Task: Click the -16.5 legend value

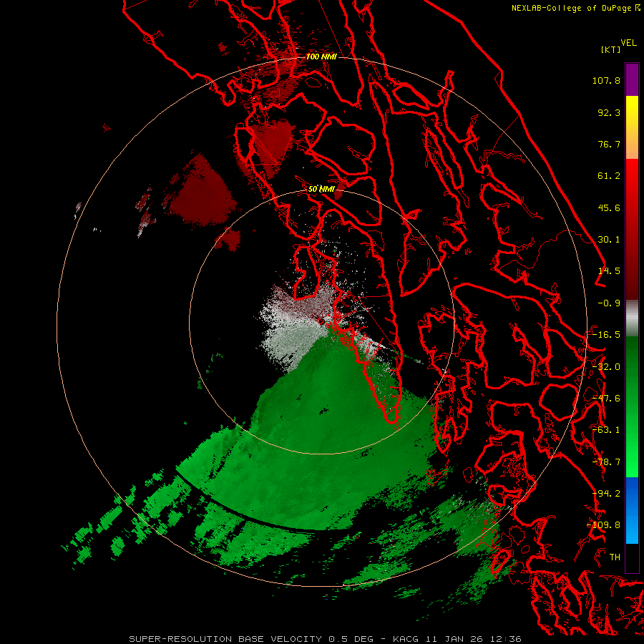Action: 606,335
